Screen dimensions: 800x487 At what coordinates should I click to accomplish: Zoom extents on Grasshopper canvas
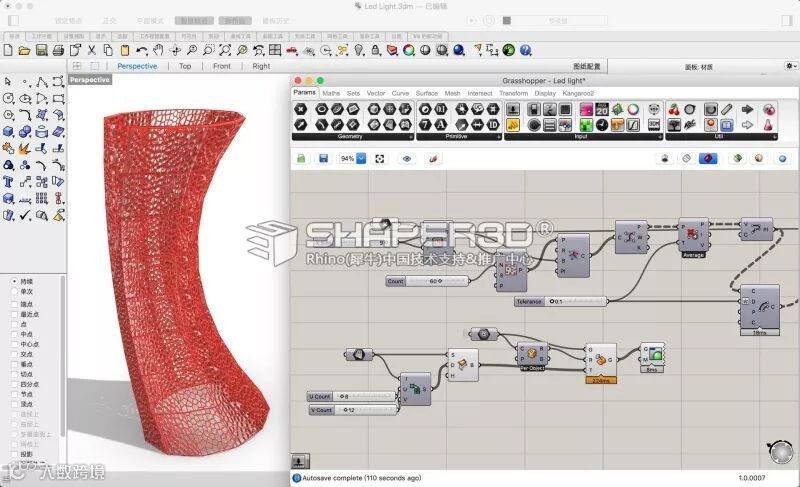point(380,159)
